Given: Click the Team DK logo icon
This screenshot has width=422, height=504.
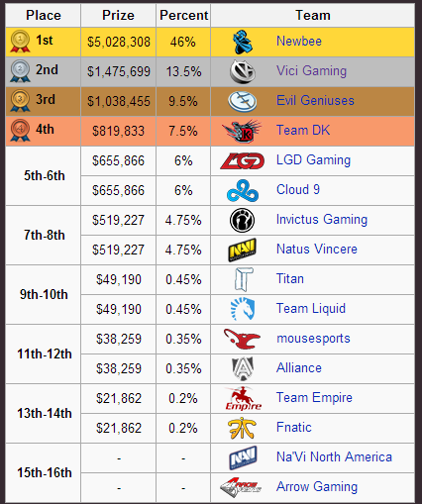Looking at the screenshot, I should [x=242, y=131].
